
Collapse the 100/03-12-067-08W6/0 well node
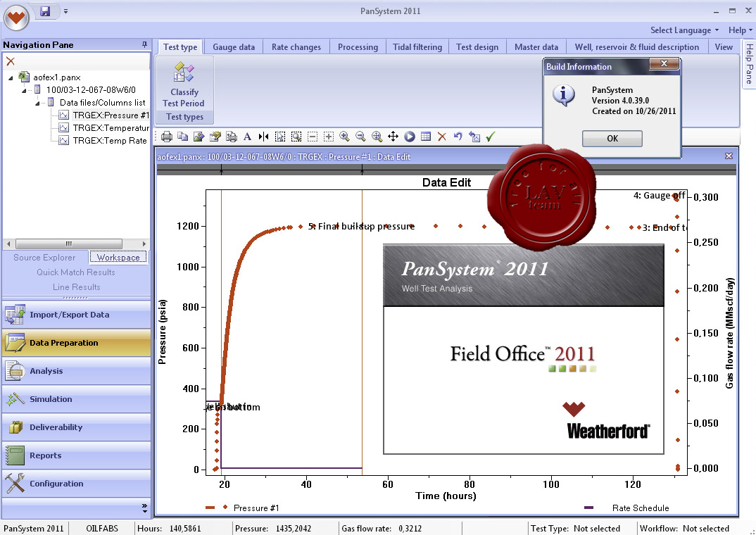point(24,90)
